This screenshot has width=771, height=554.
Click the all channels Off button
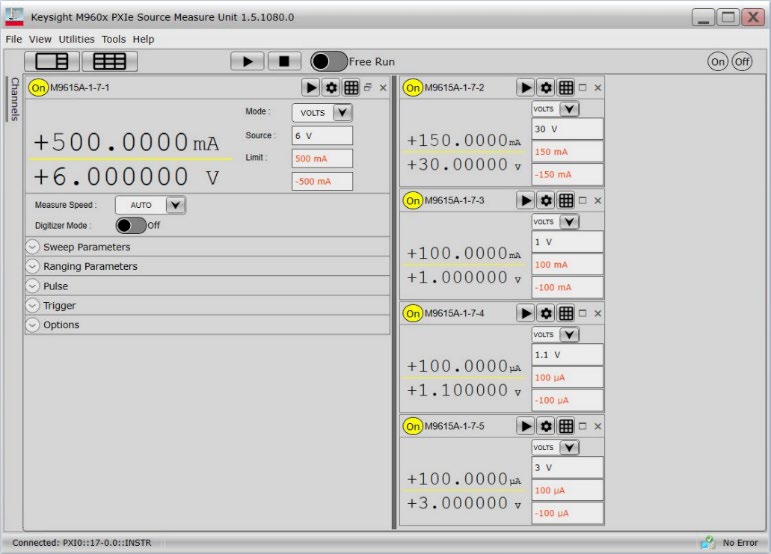click(741, 62)
